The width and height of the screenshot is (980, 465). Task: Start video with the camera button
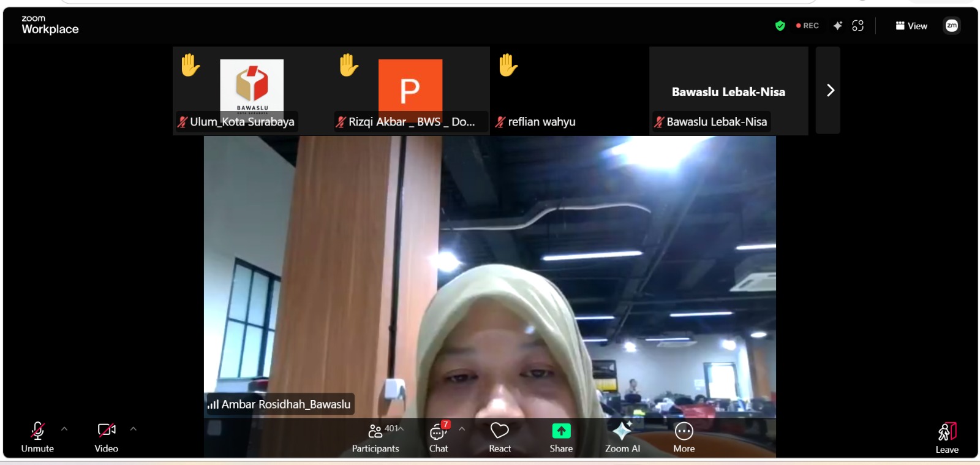107,437
